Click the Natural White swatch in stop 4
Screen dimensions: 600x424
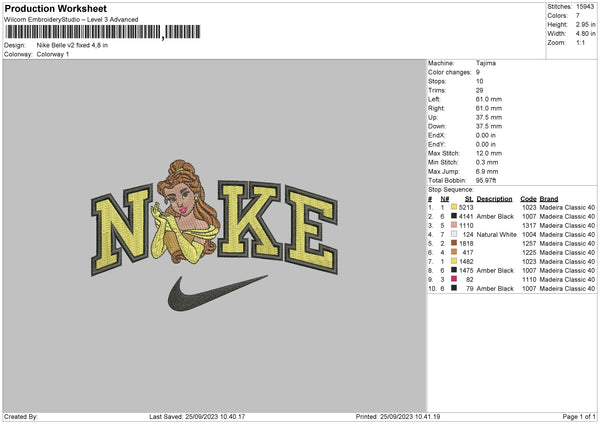[454, 234]
